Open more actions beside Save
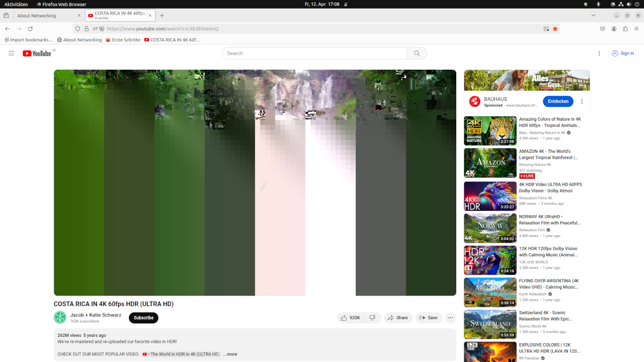Image resolution: width=644 pixels, height=362 pixels. 450,318
